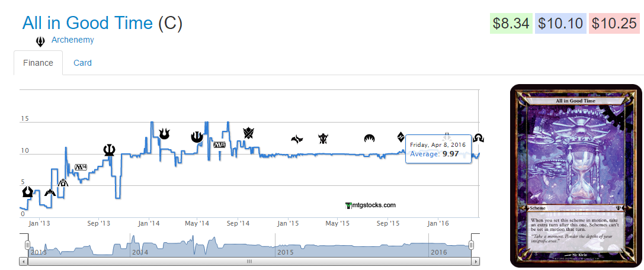Screen dimensions: 644x270
Task: Click the Magic Origins set symbol
Action: tap(370, 139)
